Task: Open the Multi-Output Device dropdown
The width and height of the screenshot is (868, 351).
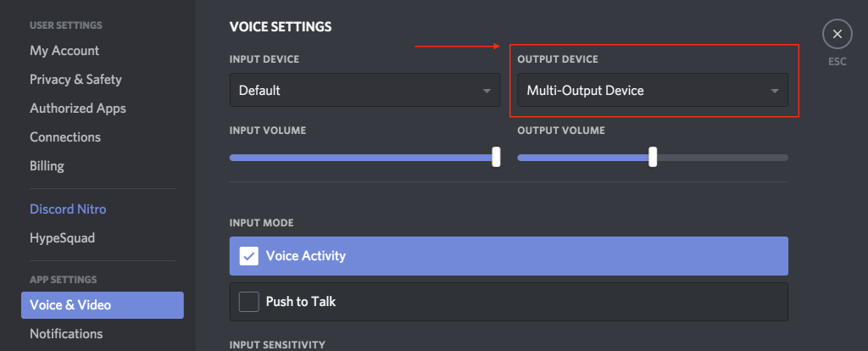Action: click(x=653, y=90)
